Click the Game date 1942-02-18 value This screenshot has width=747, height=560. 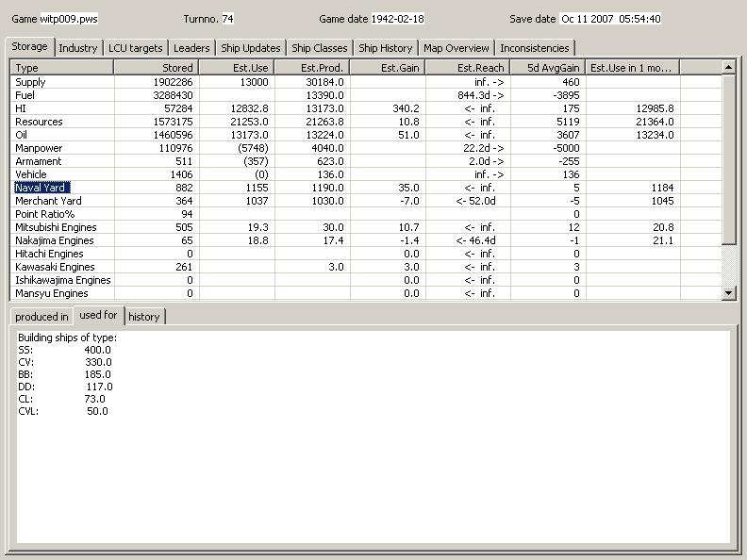click(x=397, y=19)
